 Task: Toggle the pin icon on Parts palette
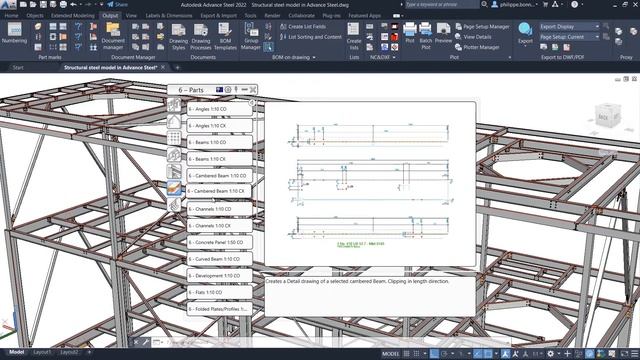(x=236, y=89)
